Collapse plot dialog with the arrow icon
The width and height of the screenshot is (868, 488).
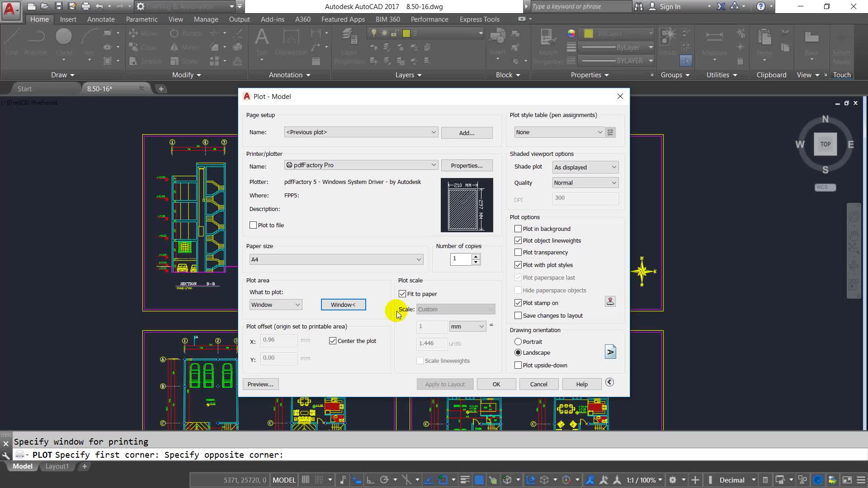(x=609, y=382)
